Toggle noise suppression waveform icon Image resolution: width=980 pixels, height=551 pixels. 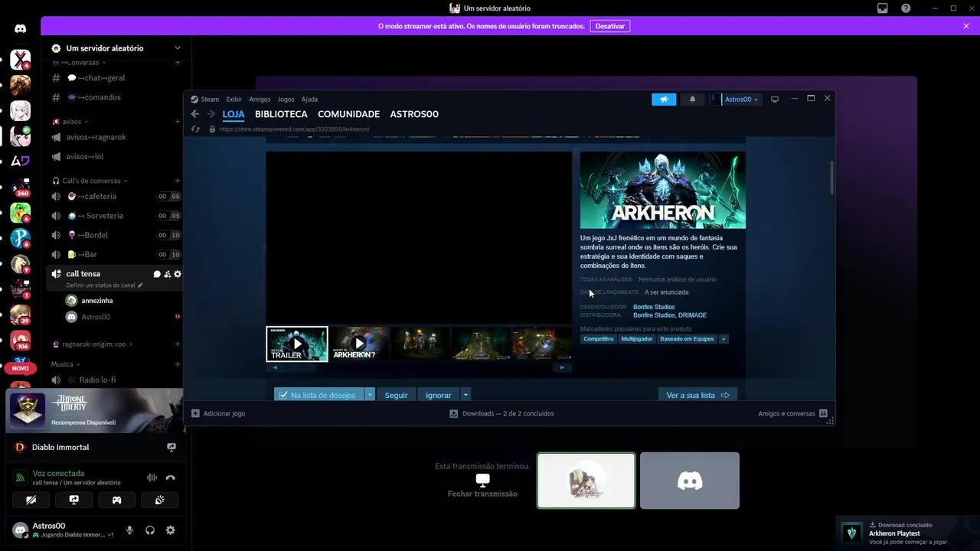click(x=152, y=478)
